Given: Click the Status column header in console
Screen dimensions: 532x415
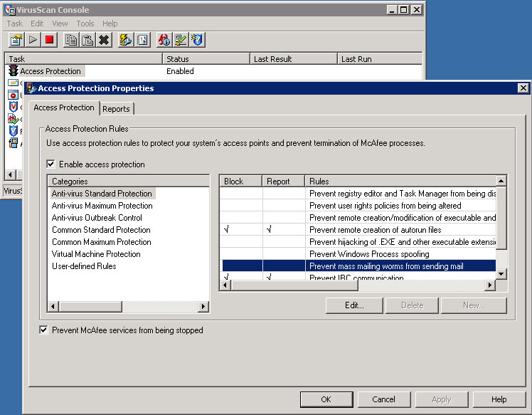Looking at the screenshot, I should [x=206, y=59].
